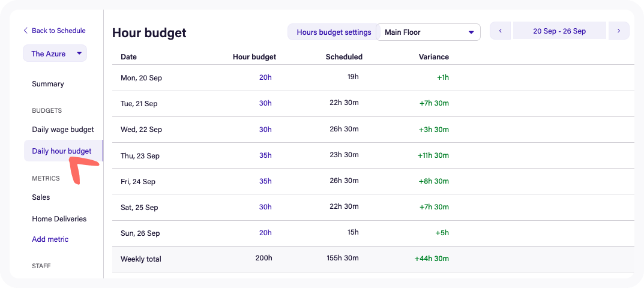Switch to Daily wage budget
644x288 pixels.
[63, 130]
